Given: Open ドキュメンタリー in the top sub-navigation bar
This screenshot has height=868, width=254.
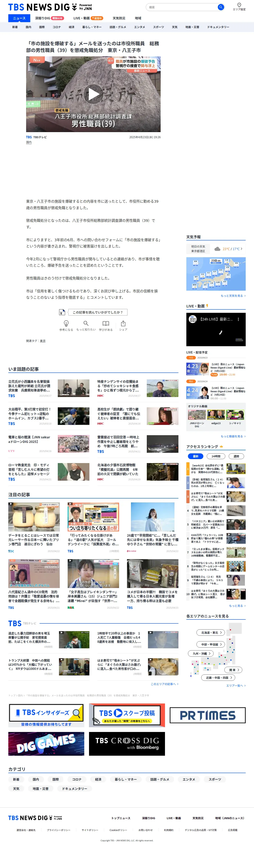Looking at the screenshot, I should [x=218, y=27].
